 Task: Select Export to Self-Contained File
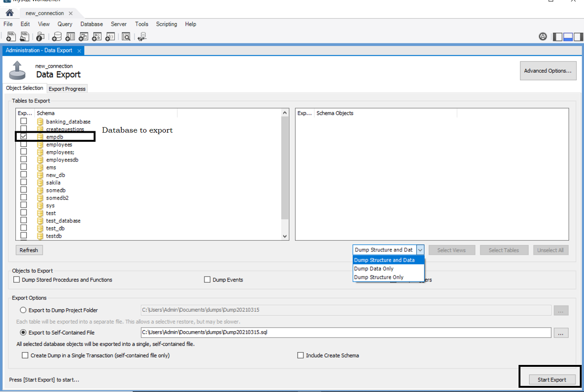pyautogui.click(x=23, y=333)
